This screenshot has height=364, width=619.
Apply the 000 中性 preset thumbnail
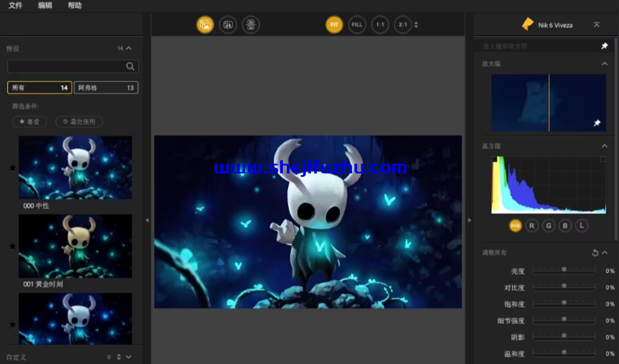(76, 168)
